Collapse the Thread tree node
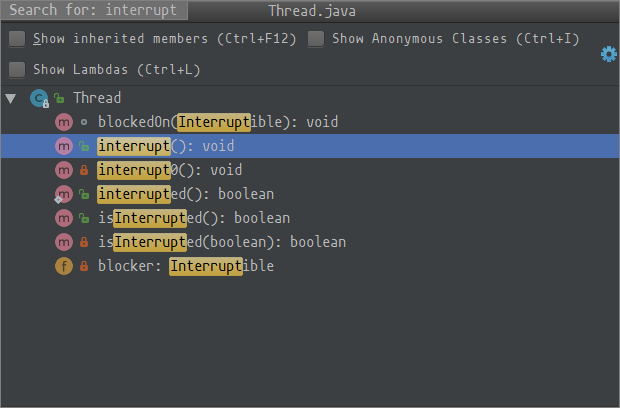 11,98
